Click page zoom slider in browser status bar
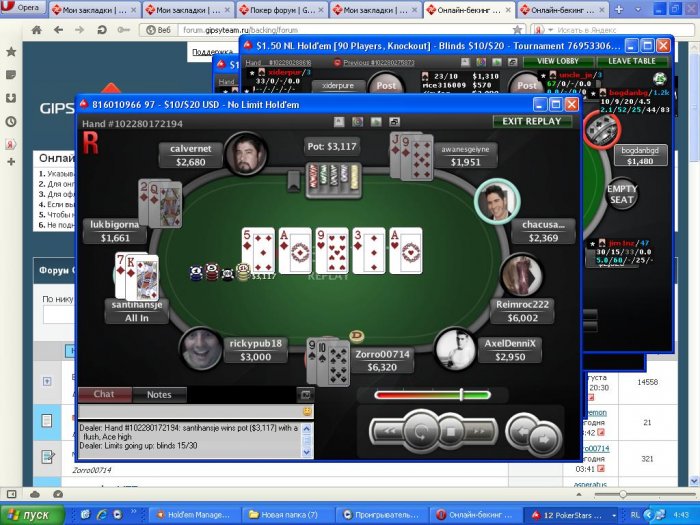700x525 pixels. (623, 494)
